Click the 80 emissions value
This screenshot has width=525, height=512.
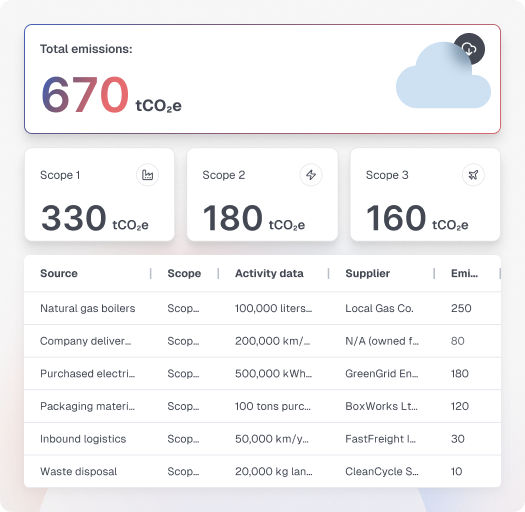[x=458, y=341]
